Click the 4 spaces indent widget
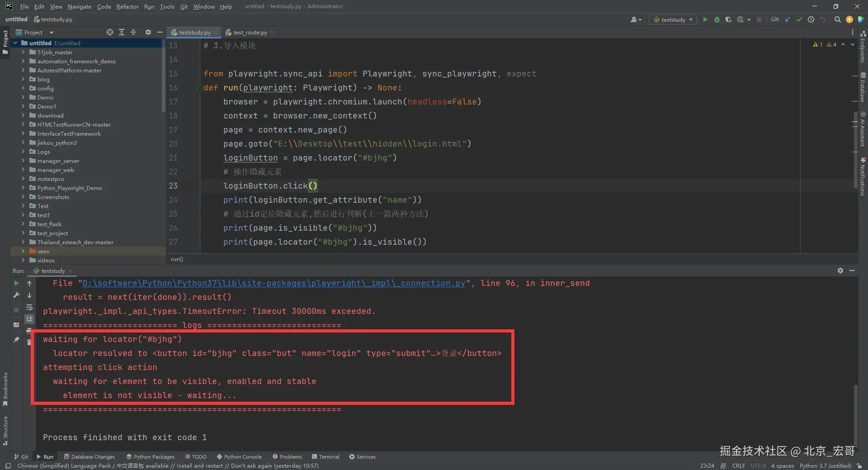The height and width of the screenshot is (470, 868). [x=783, y=465]
